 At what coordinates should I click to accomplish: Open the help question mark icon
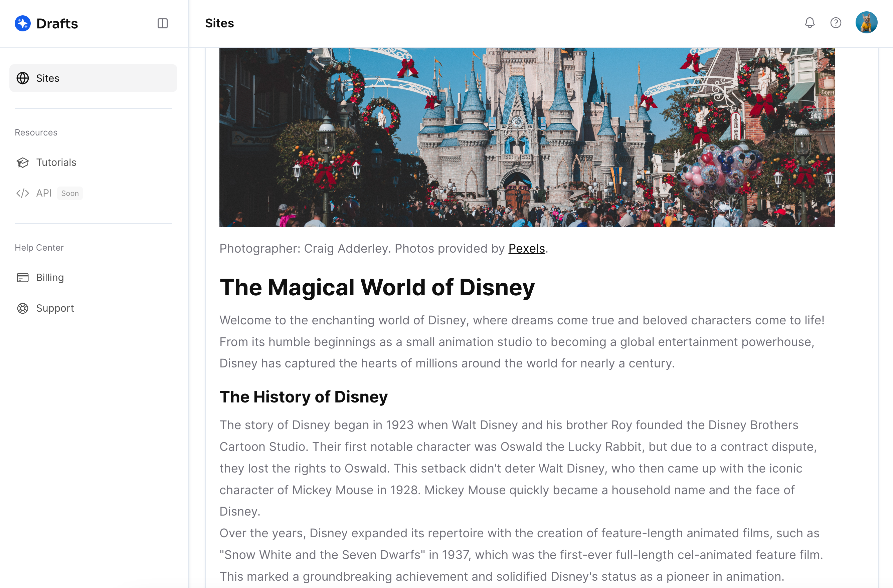tap(836, 23)
